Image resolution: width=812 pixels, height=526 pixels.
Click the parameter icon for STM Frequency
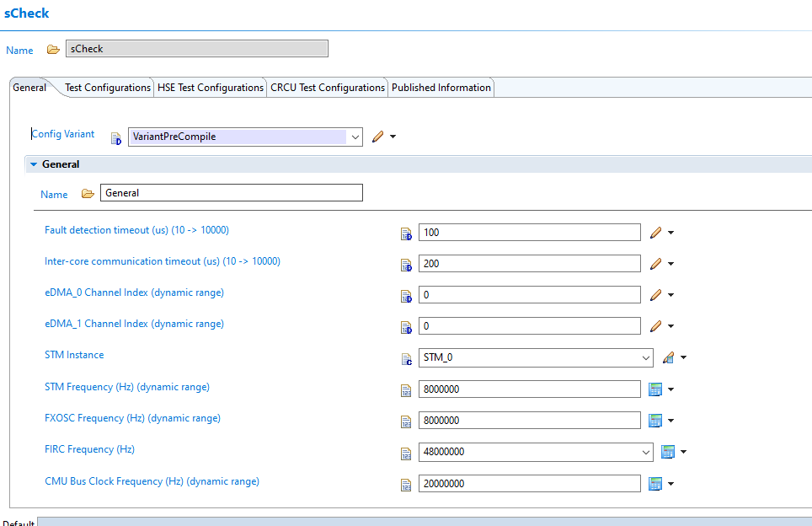point(407,391)
